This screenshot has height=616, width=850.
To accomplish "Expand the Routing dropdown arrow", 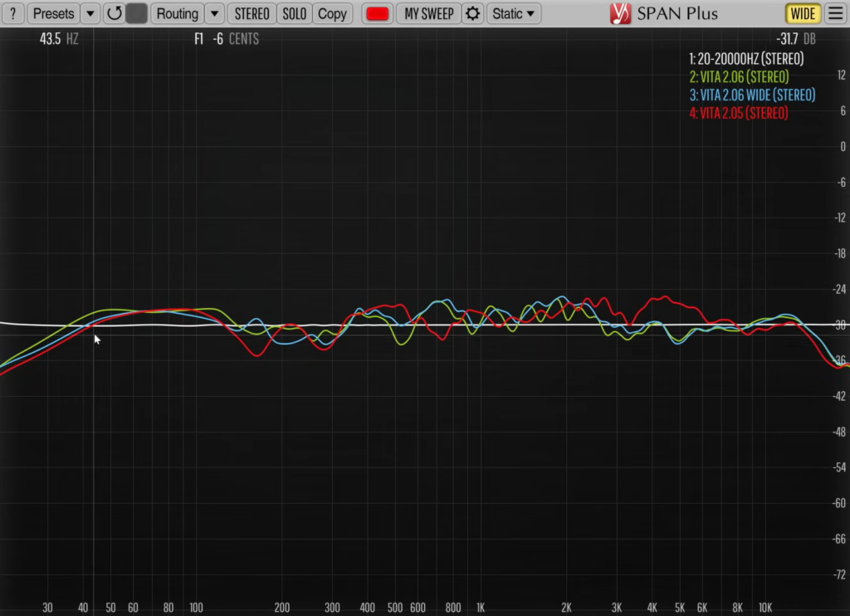I will click(215, 13).
